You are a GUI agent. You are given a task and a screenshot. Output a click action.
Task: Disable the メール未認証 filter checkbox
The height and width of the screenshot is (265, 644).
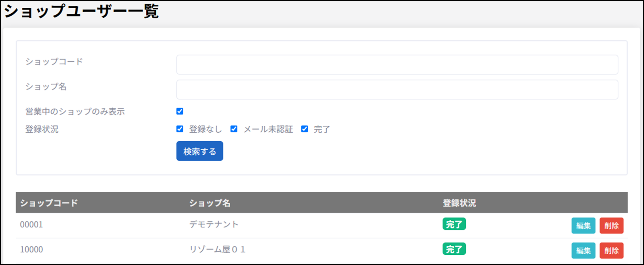234,129
